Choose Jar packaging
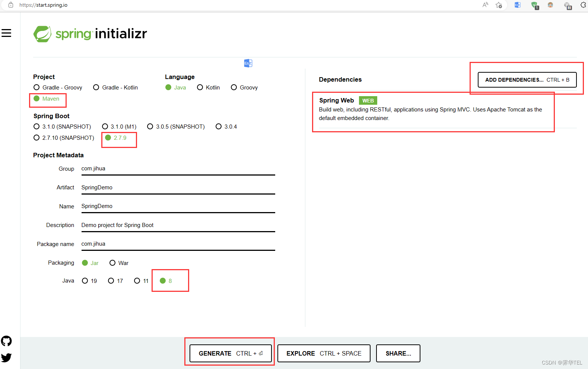588x369 pixels. tap(90, 263)
